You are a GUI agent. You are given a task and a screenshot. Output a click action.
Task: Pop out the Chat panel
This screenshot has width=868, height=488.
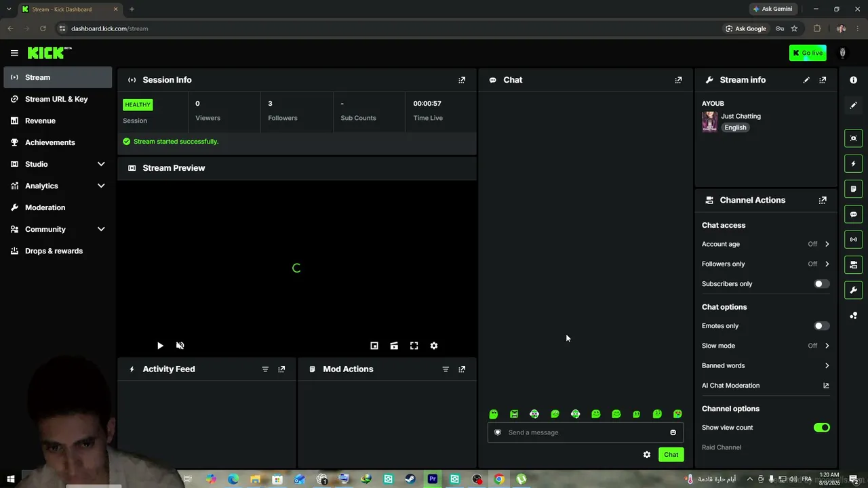[678, 80]
